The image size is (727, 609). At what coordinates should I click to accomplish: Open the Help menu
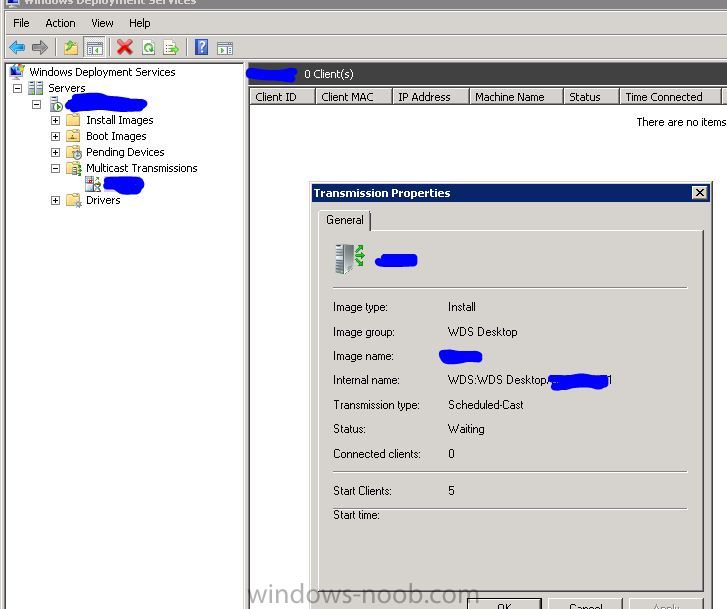coord(139,23)
